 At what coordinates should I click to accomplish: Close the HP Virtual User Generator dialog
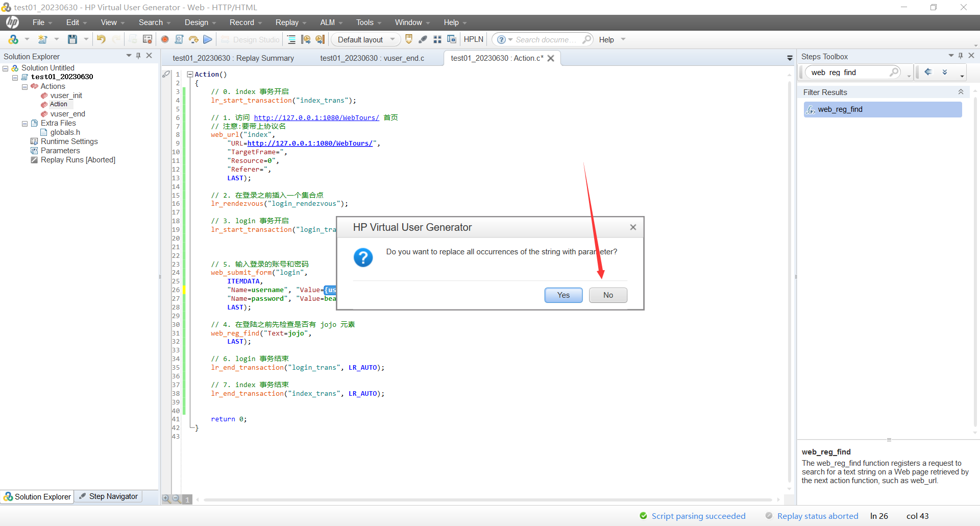pyautogui.click(x=633, y=227)
